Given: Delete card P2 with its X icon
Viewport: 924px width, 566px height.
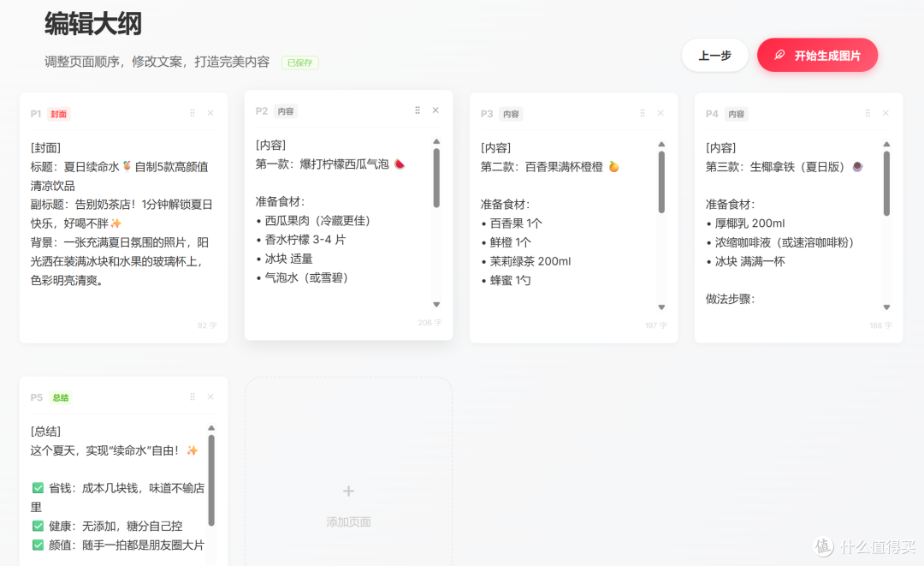Looking at the screenshot, I should 435,110.
